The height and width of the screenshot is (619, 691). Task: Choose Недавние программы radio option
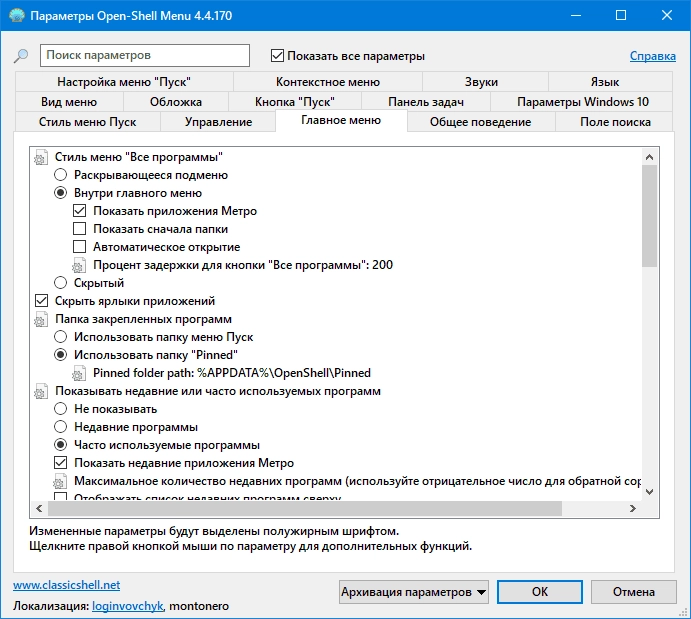pos(60,427)
